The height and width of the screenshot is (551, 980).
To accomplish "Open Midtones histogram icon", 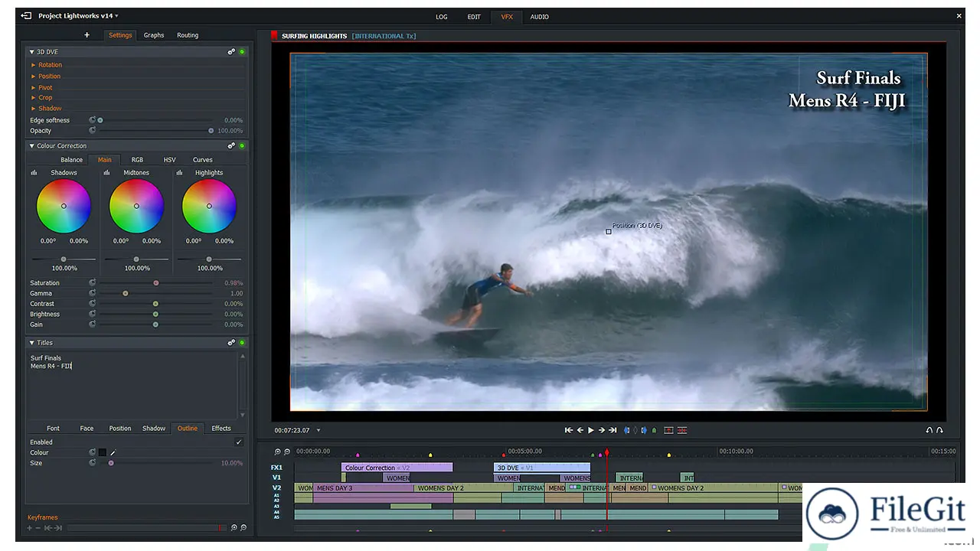I will click(106, 173).
